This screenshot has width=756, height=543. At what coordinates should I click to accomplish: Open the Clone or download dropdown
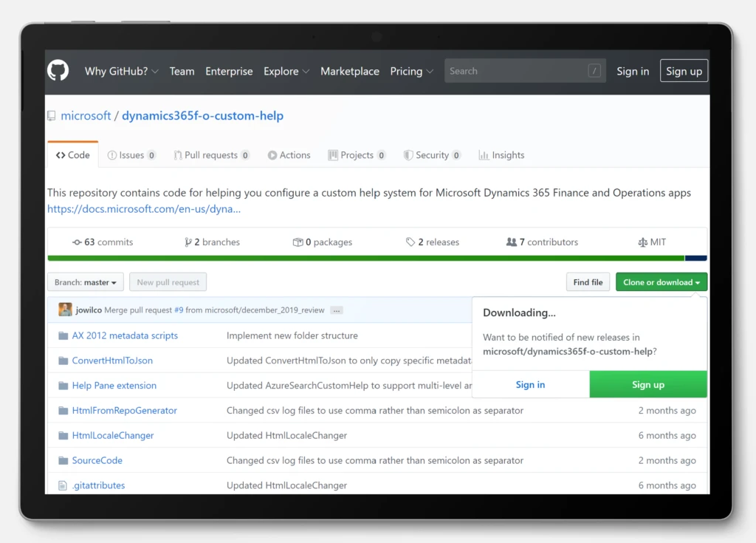[661, 281]
